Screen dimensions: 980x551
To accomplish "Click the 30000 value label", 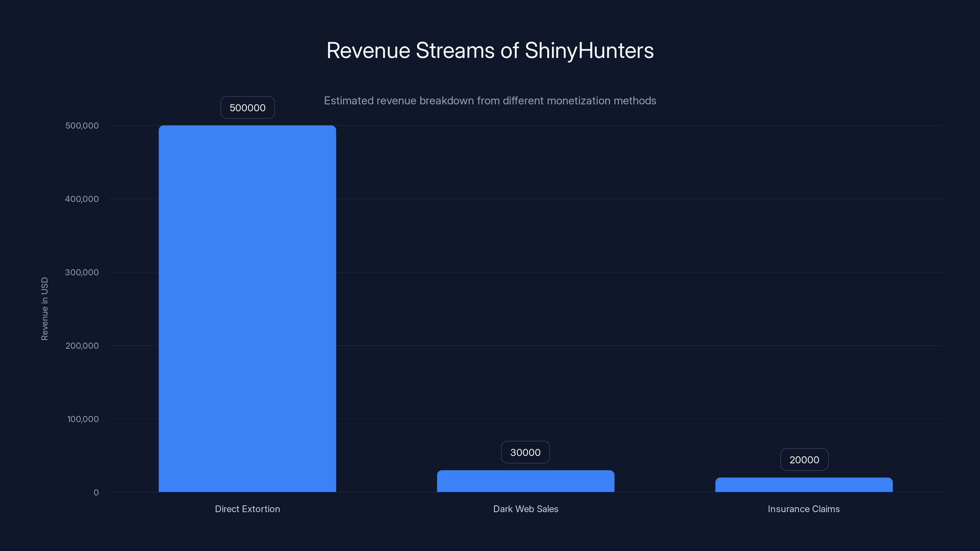I will pos(526,452).
